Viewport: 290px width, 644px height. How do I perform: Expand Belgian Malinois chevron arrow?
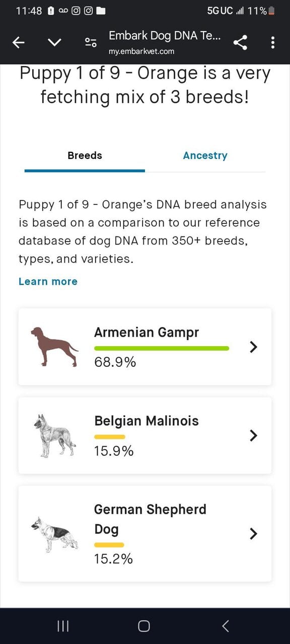click(x=254, y=435)
